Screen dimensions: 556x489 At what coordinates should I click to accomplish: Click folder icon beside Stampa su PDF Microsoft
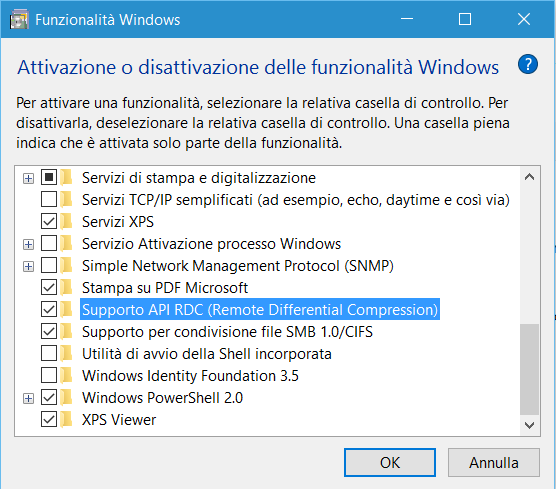tap(66, 287)
